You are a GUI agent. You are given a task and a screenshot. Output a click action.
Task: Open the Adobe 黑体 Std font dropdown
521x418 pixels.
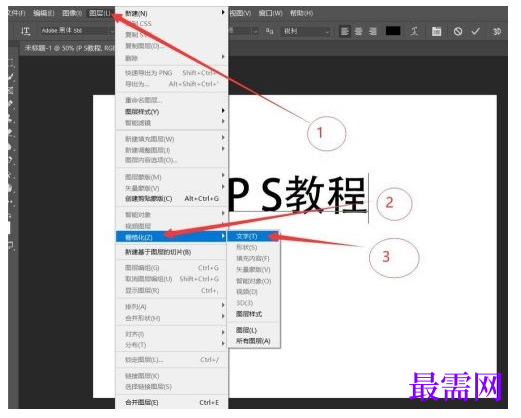(77, 31)
